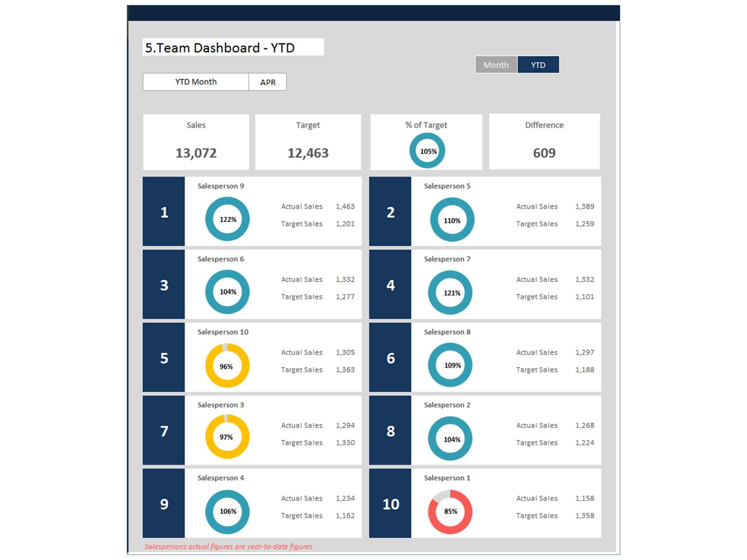Select Salesperson 3's actual sales 1,294

click(x=345, y=425)
